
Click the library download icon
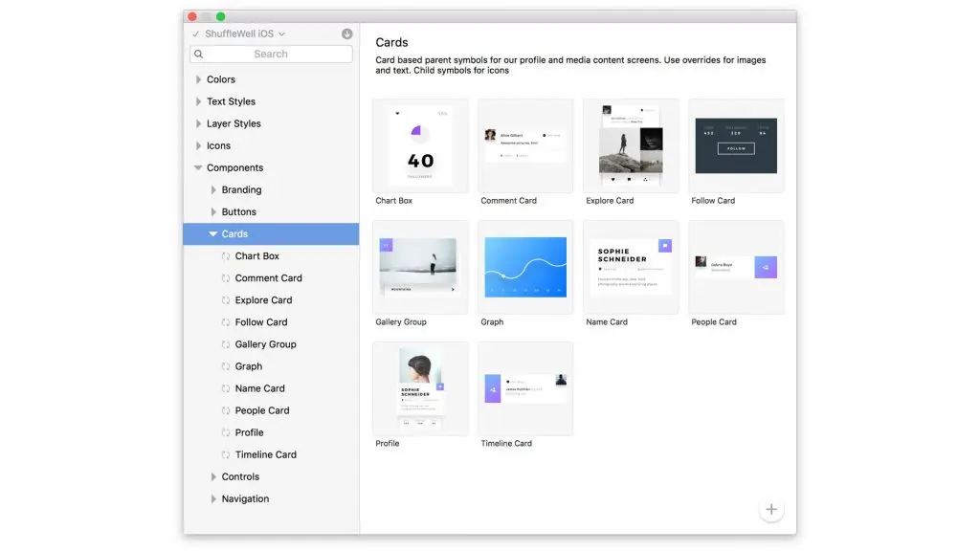point(347,33)
